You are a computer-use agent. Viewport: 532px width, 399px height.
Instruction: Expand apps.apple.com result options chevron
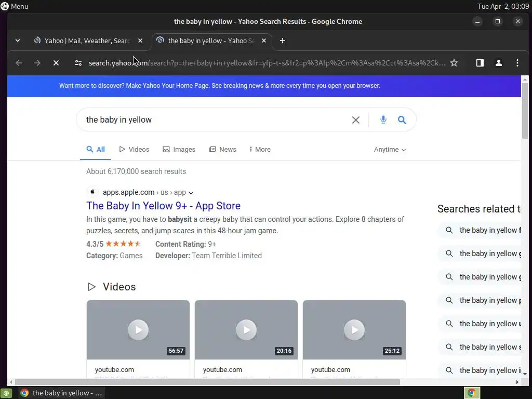click(x=191, y=193)
